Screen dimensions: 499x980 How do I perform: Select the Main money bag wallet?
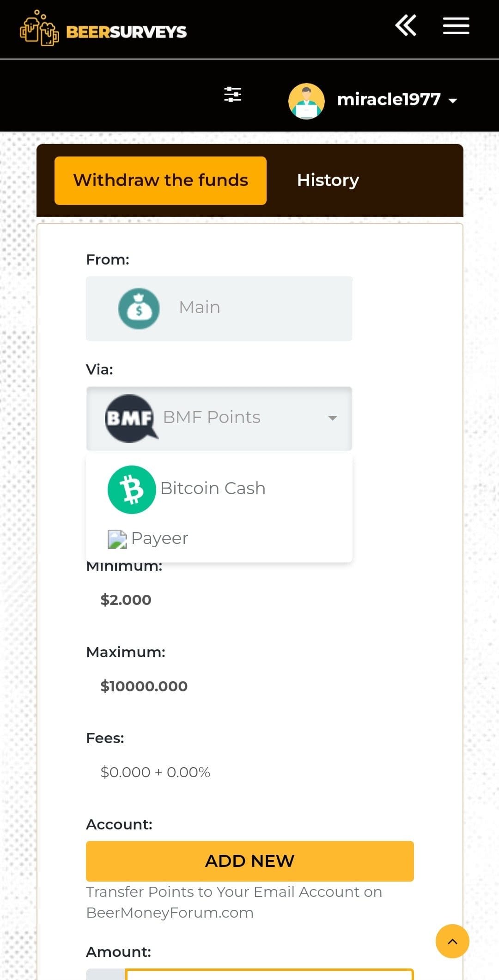coord(219,309)
